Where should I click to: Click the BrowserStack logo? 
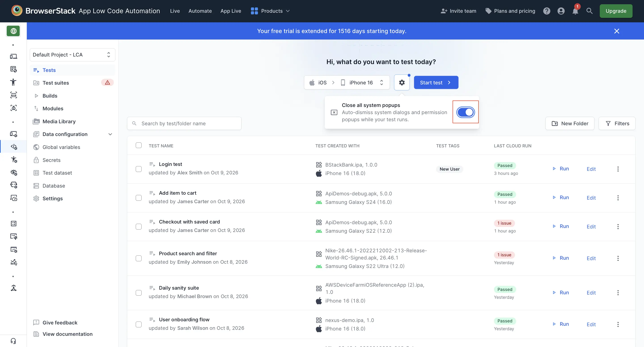(x=43, y=11)
